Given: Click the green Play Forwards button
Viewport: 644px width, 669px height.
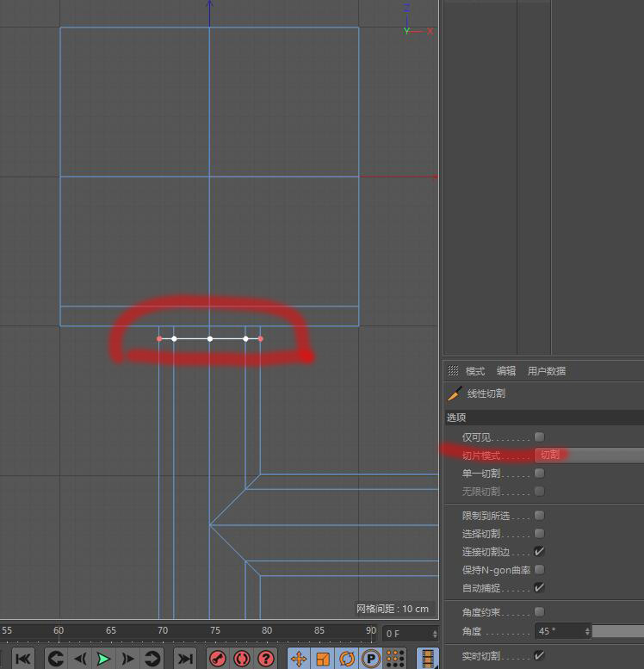Looking at the screenshot, I should [x=103, y=659].
